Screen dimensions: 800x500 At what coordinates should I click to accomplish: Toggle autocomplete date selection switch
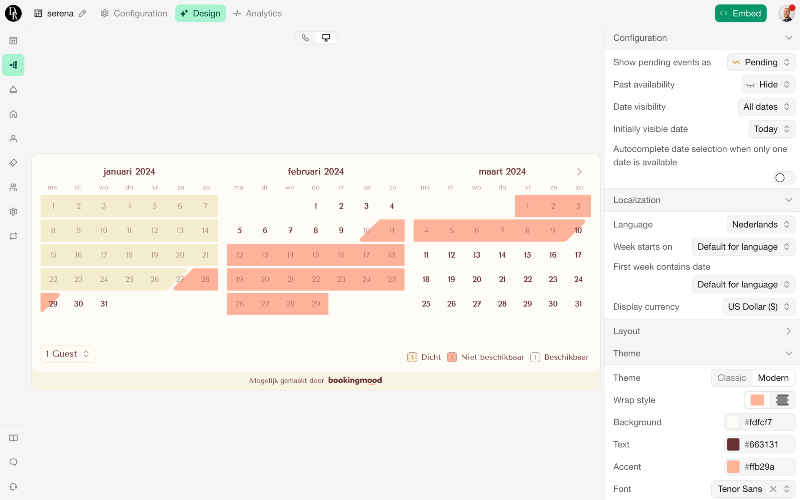coord(784,178)
